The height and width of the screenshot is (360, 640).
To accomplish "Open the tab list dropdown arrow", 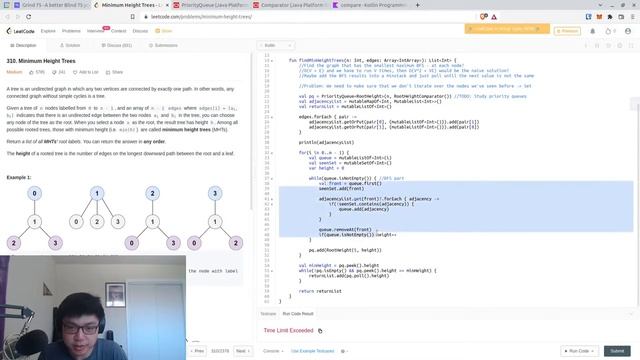I will [x=600, y=5].
